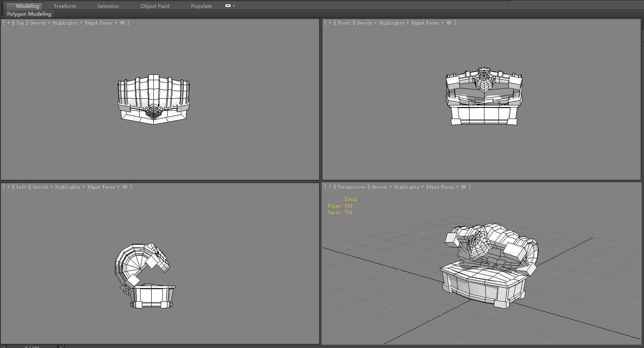The height and width of the screenshot is (348, 644).
Task: Click the ribbon display options dropdown icon
Action: (230, 6)
